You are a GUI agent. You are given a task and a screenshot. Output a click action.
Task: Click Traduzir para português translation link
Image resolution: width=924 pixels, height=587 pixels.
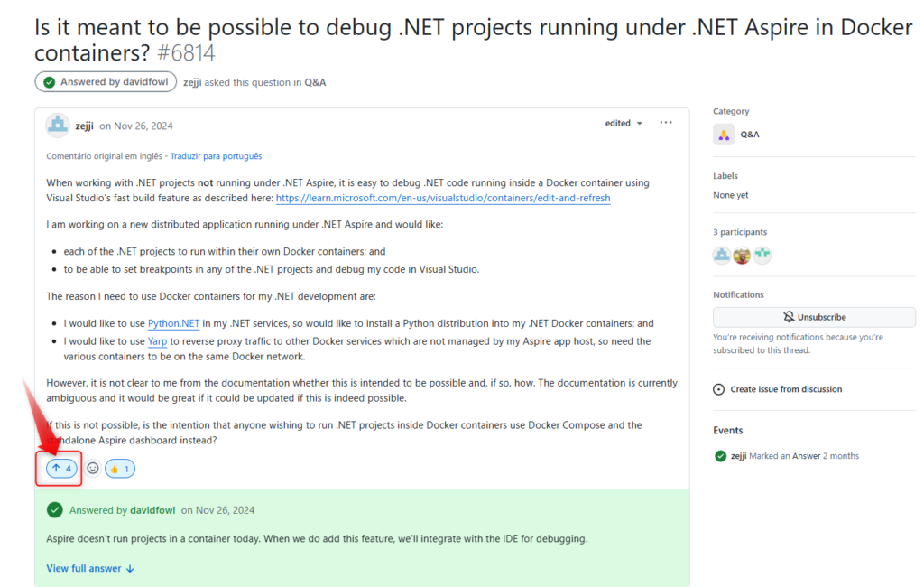coord(216,156)
